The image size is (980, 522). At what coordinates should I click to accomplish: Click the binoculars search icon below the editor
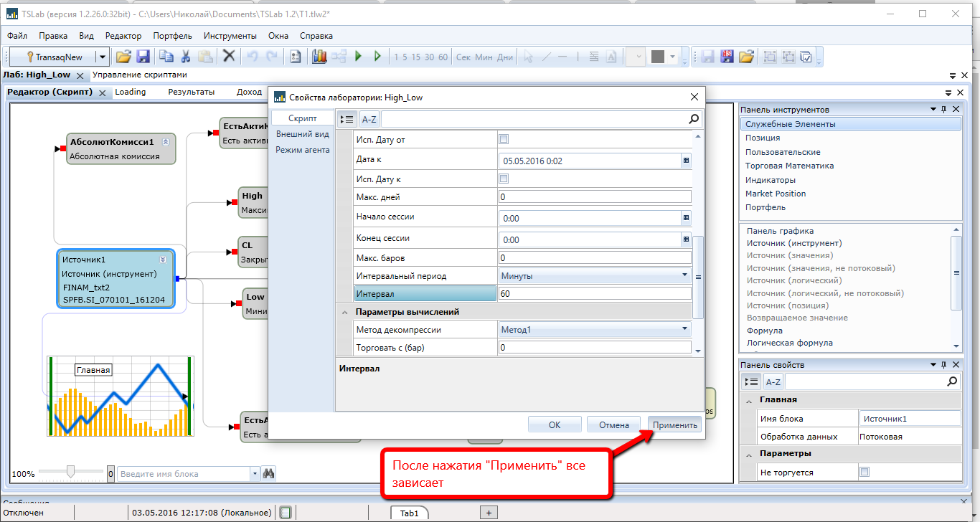coord(269,473)
